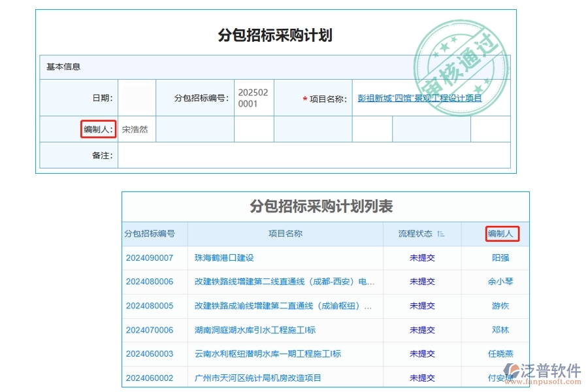Click the editor name 阳强
The height and width of the screenshot is (392, 588).
[x=500, y=257]
